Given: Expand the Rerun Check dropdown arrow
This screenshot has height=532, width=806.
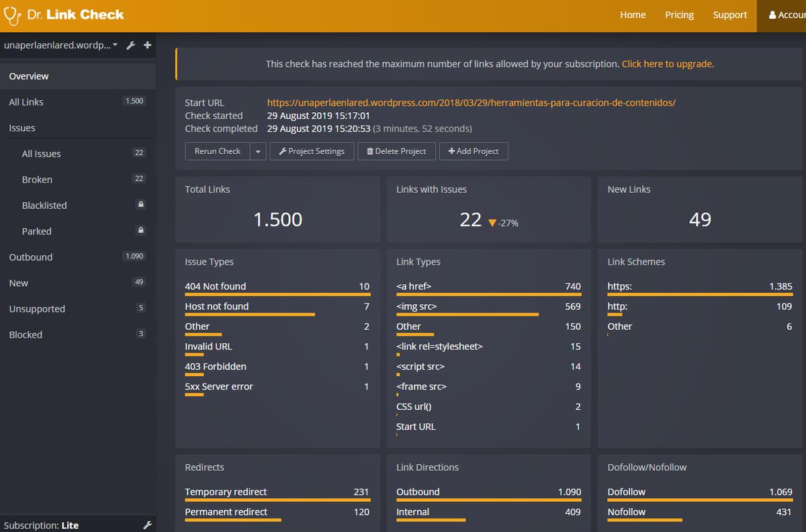Looking at the screenshot, I should click(x=258, y=151).
